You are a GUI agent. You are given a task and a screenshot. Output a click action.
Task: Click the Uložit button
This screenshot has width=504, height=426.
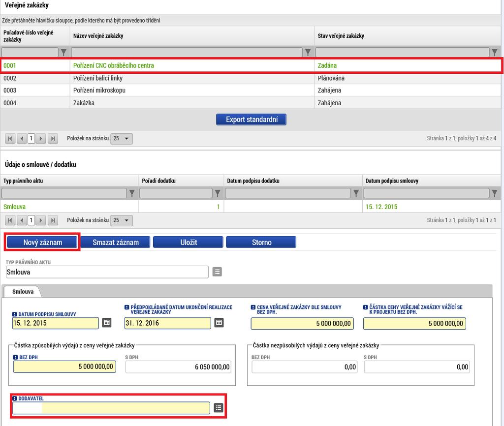(189, 242)
